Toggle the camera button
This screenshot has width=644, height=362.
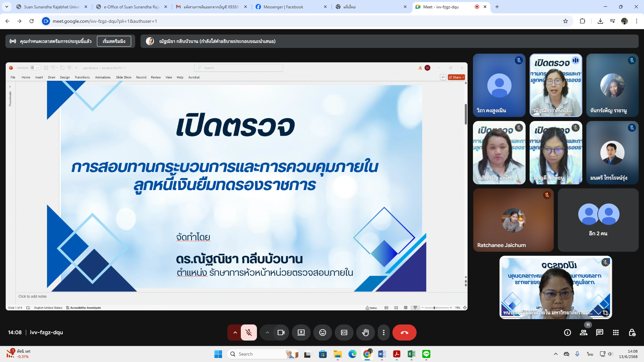coord(281,333)
